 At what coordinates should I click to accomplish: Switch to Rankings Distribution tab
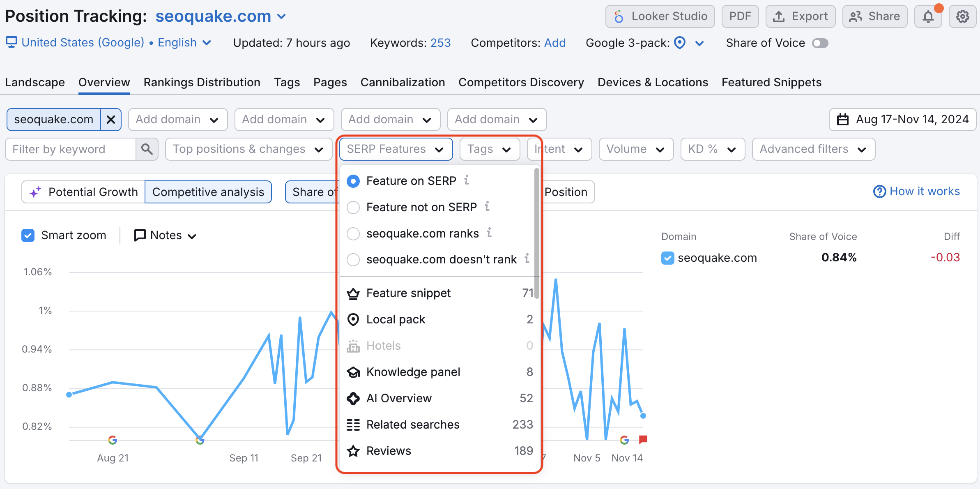(202, 82)
